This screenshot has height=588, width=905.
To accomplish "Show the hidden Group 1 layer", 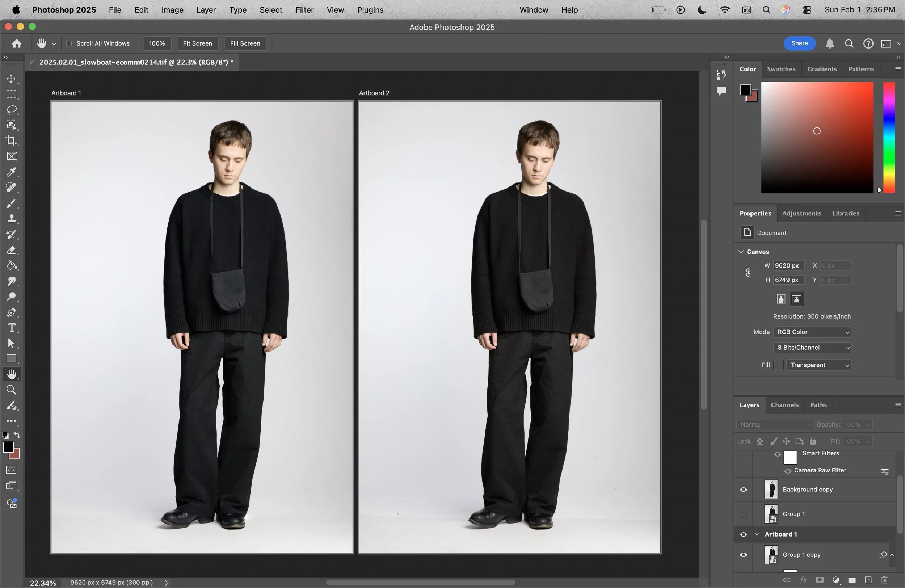I will click(x=744, y=514).
